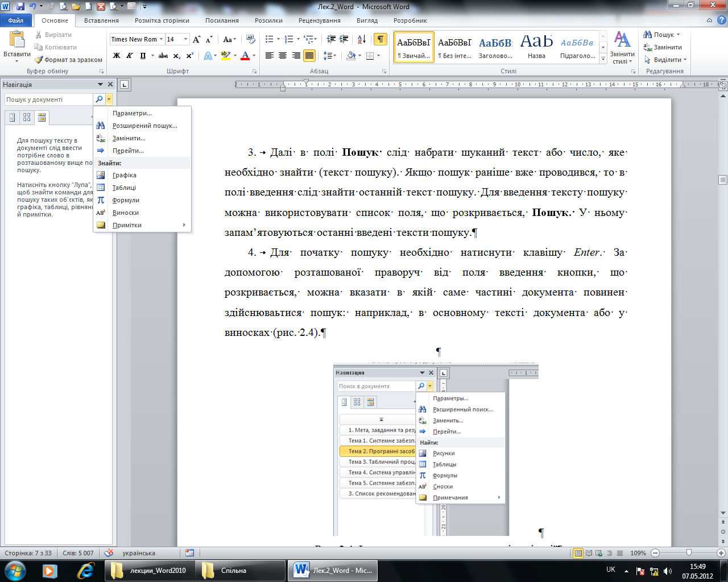The width and height of the screenshot is (728, 582).
Task: Click Вирізати button
Action: click(x=53, y=35)
